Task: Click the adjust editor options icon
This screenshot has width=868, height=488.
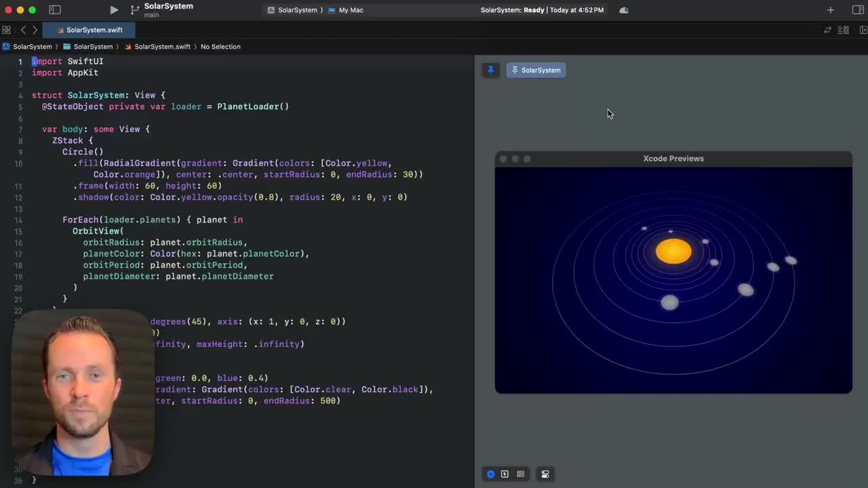Action: coord(842,30)
